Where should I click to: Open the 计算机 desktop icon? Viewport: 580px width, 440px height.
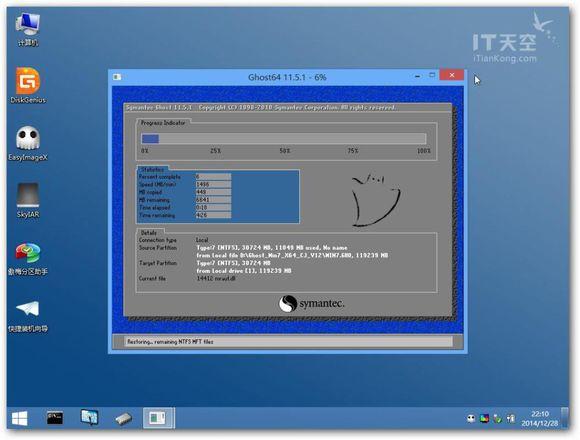point(28,29)
